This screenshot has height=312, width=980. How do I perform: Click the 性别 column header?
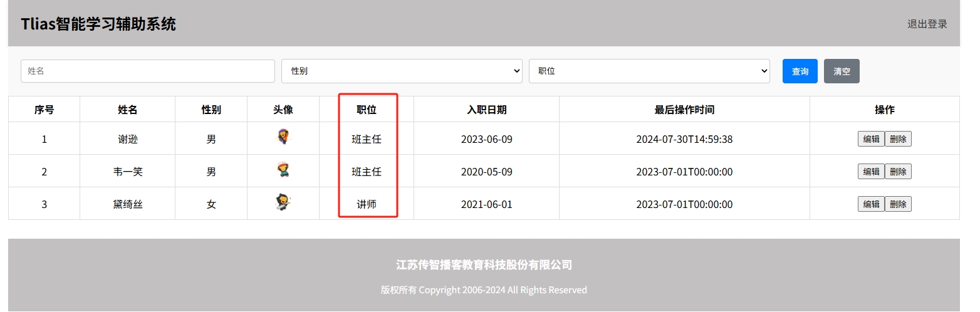[211, 110]
